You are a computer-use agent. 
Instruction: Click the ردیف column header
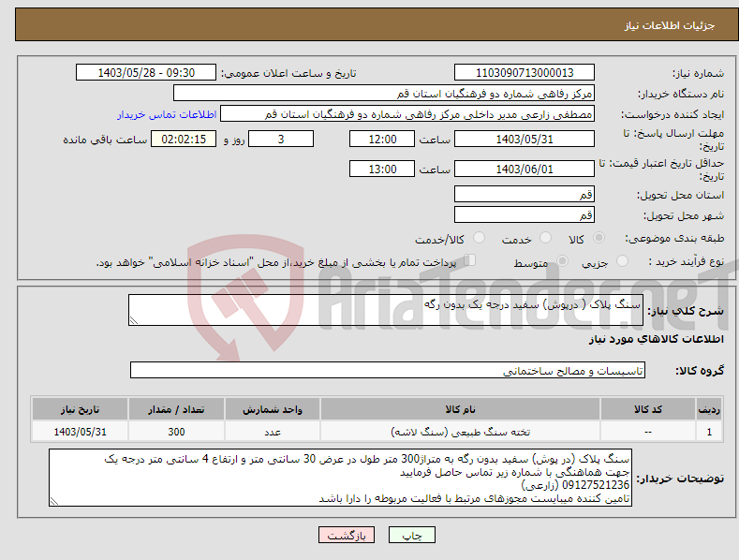709,409
